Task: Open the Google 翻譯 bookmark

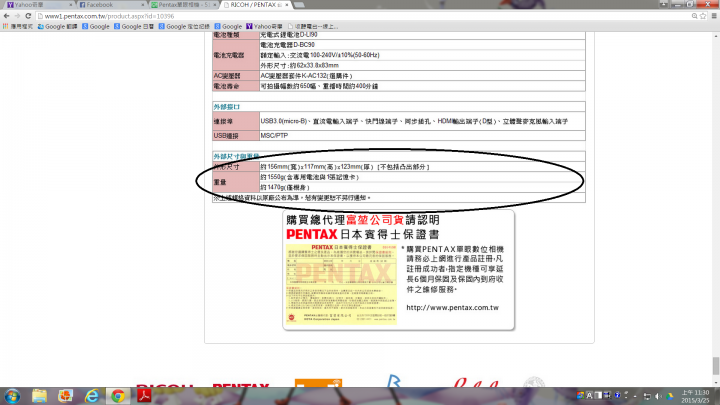Action: click(57, 27)
